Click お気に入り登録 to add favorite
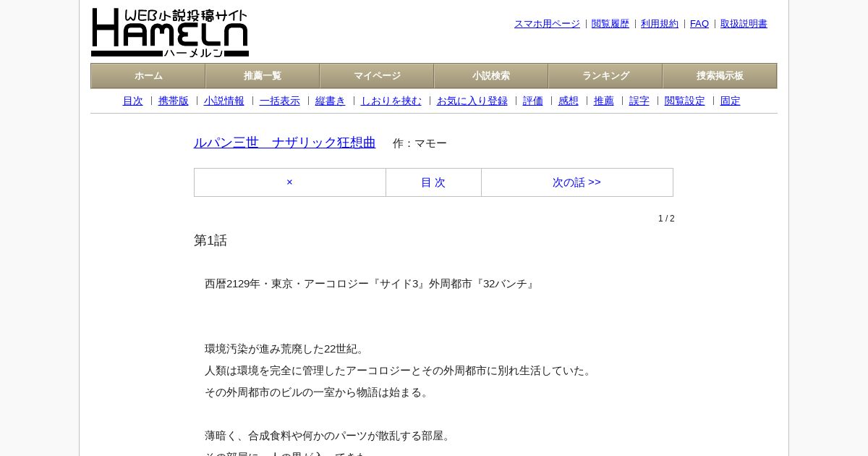This screenshot has height=456, width=868. click(472, 101)
